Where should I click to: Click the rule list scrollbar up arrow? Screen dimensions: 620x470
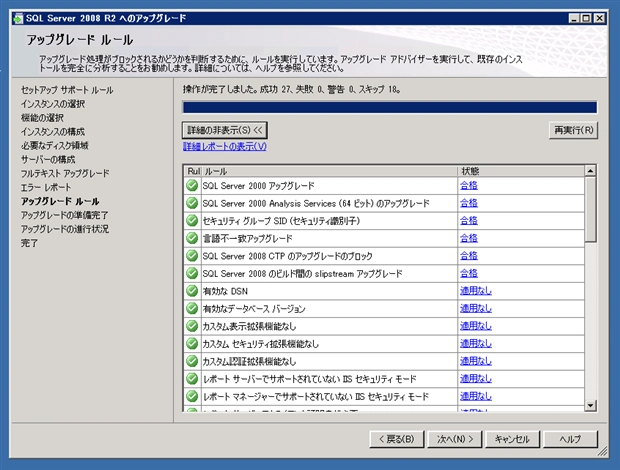(x=590, y=171)
